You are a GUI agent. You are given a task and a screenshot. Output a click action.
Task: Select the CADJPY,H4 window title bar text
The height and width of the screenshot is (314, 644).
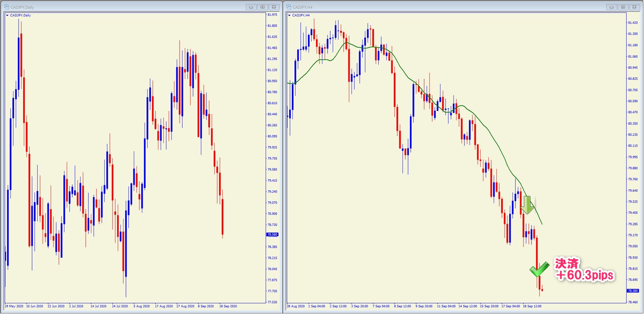coord(303,7)
